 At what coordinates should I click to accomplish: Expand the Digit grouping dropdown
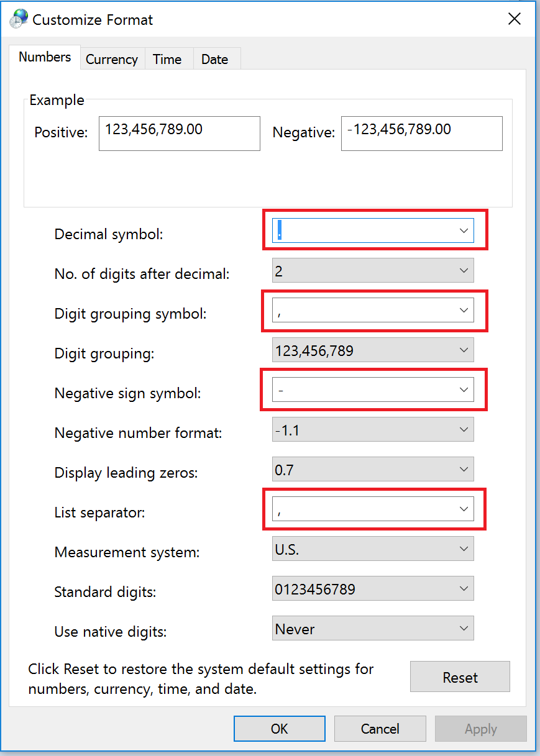pos(373,350)
